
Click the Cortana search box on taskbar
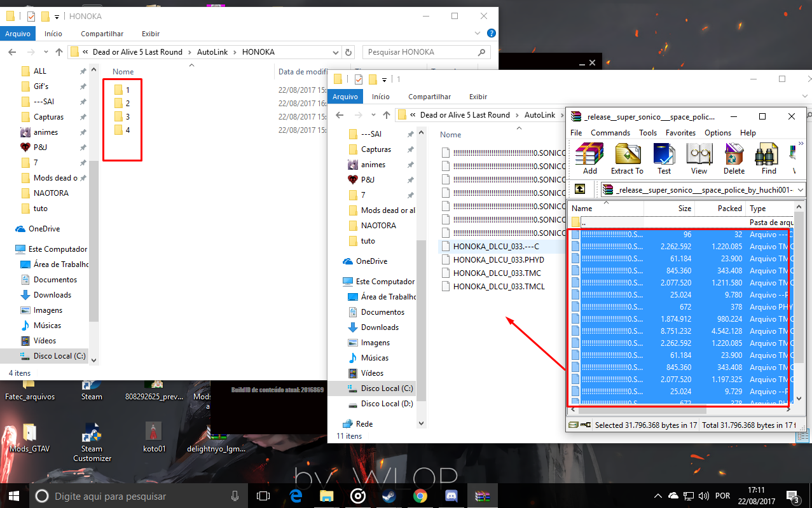tap(139, 496)
